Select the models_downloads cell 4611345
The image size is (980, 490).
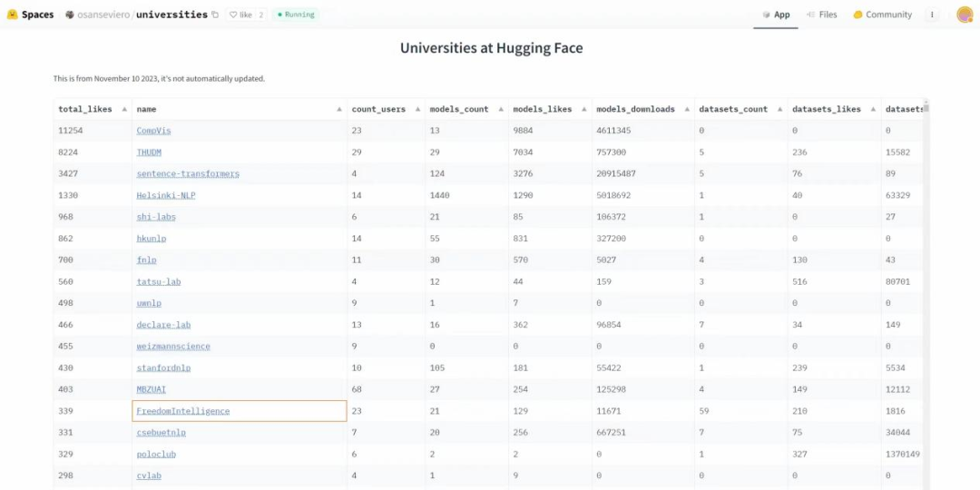642,131
